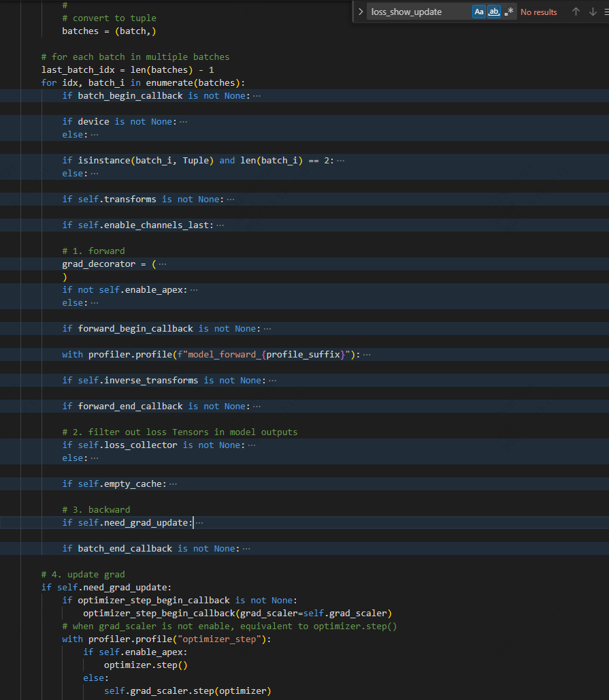The height and width of the screenshot is (700, 609).
Task: Expand folded self.inverse_transforms block
Action: click(272, 381)
